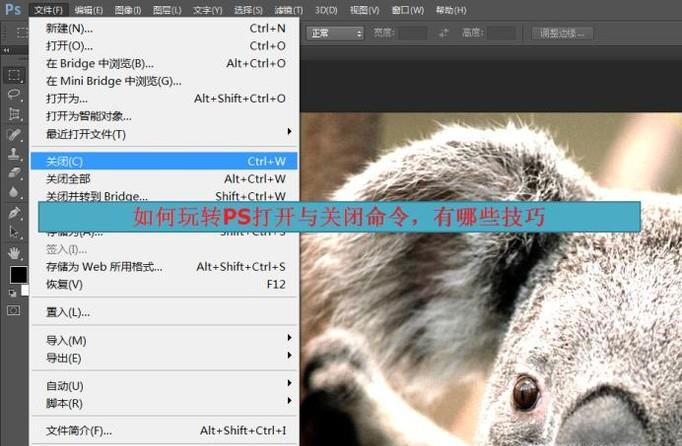The image size is (682, 446).
Task: Select the Clone Stamp tool
Action: [x=14, y=154]
